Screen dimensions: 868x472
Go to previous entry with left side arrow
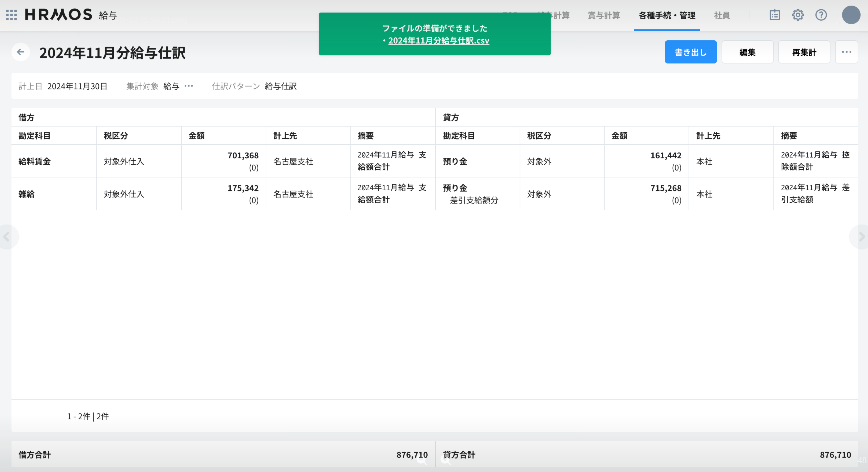click(x=7, y=237)
